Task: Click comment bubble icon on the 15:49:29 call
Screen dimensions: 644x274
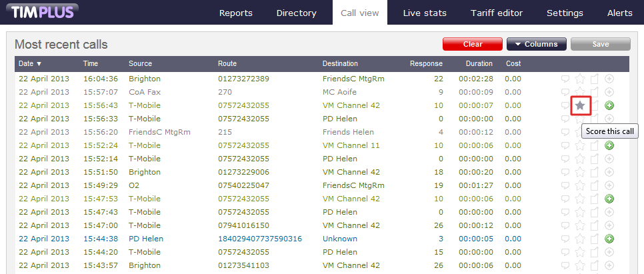Action: (x=565, y=185)
